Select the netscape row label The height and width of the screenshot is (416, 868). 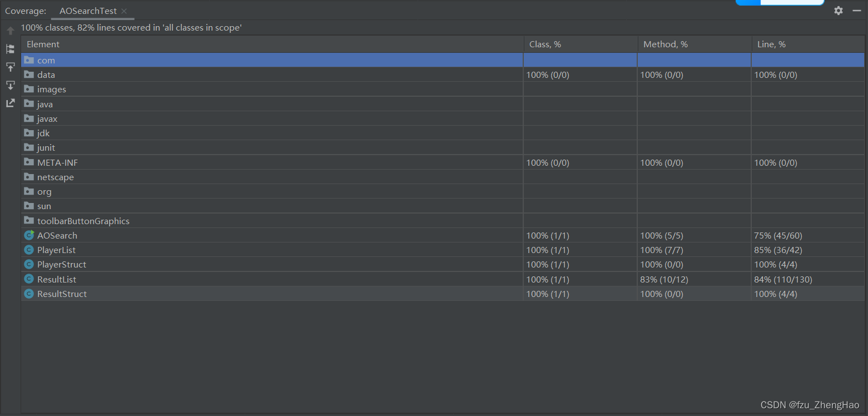pos(56,177)
